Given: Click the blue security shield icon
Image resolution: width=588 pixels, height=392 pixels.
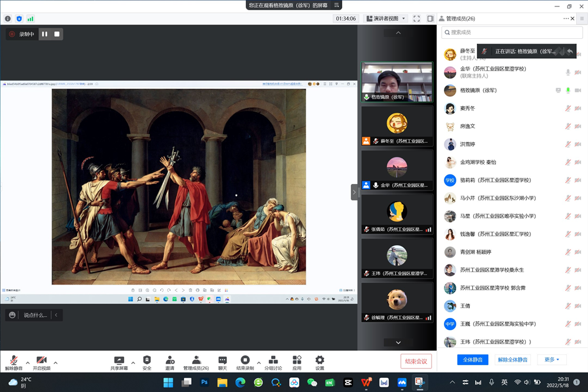Looking at the screenshot, I should tap(19, 19).
